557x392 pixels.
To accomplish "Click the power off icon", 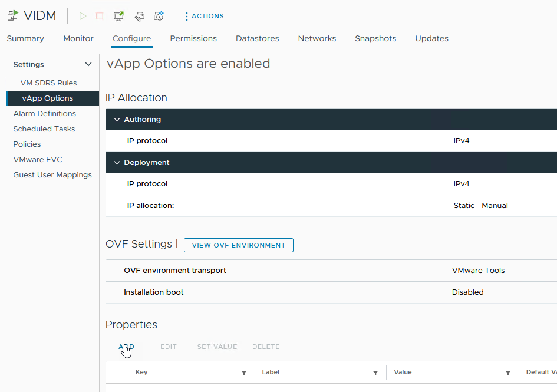I will pyautogui.click(x=100, y=16).
